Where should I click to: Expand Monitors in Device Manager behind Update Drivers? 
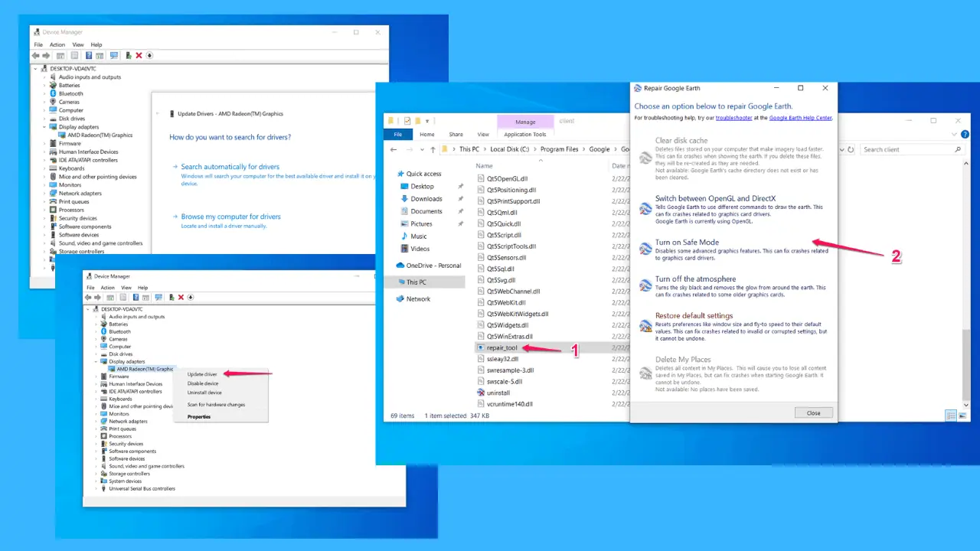[x=44, y=185]
